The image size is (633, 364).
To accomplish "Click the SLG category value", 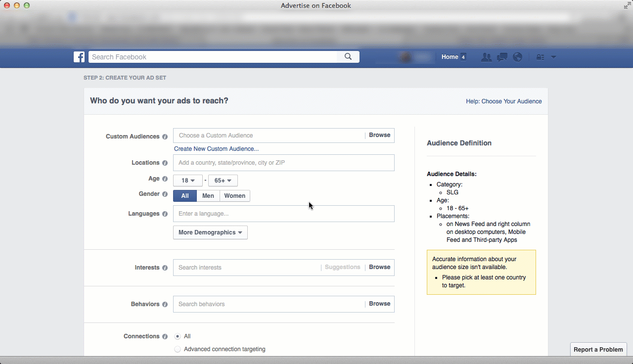I will pyautogui.click(x=452, y=192).
